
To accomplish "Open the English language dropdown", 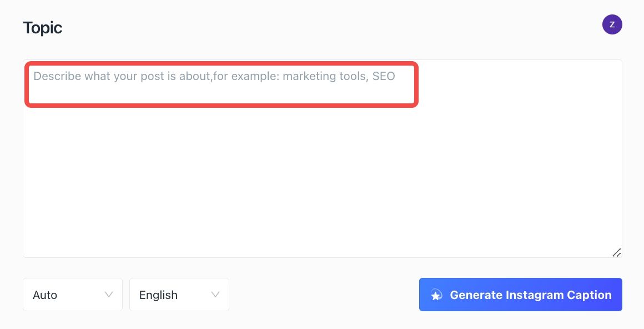I will 179,295.
